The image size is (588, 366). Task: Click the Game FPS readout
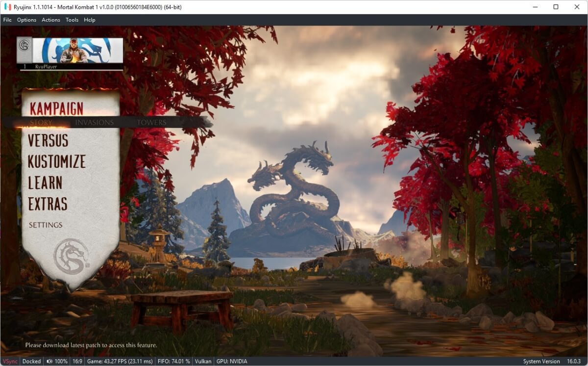click(x=120, y=361)
